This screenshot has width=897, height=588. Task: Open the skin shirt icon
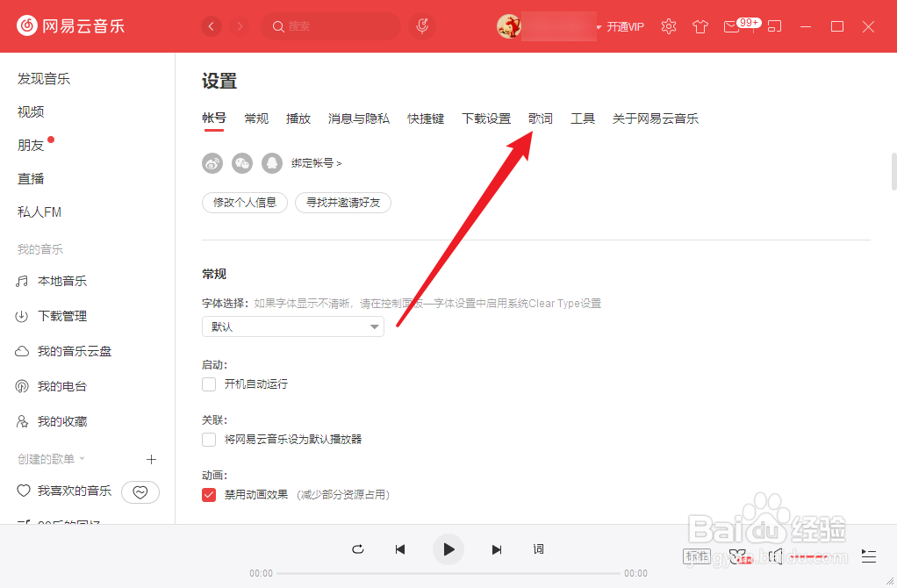pos(700,26)
